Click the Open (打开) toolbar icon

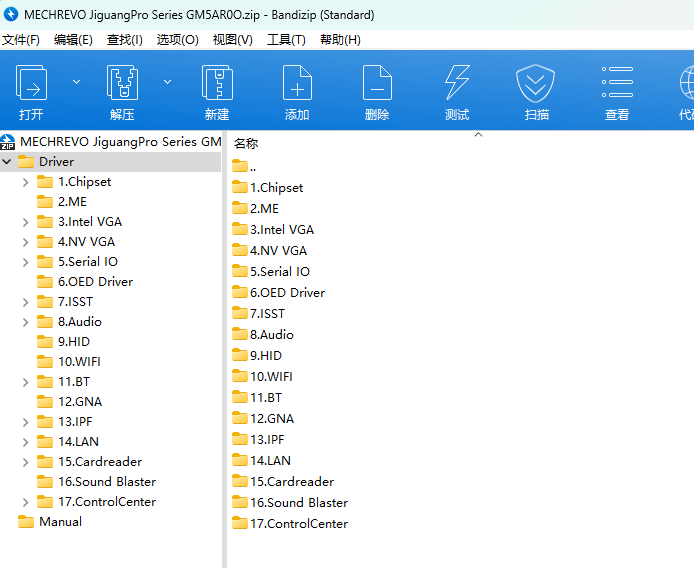pyautogui.click(x=31, y=82)
